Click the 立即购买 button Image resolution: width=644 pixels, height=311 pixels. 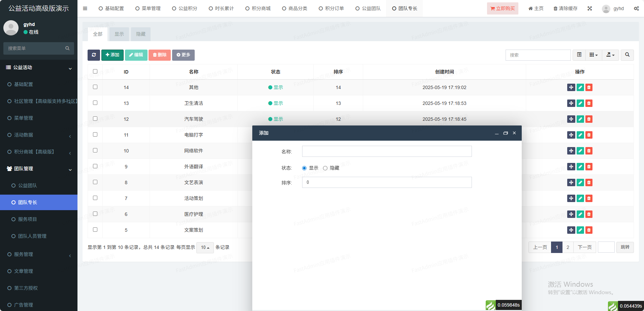pyautogui.click(x=502, y=8)
